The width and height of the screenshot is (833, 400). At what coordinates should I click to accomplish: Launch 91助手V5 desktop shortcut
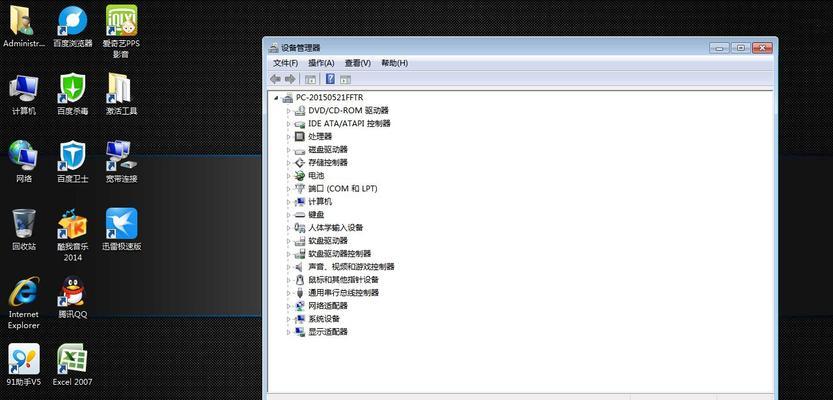tap(23, 365)
